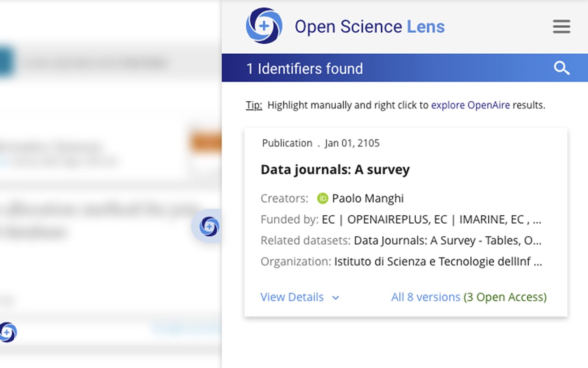Open the All 8 versions link
Image resolution: width=588 pixels, height=368 pixels.
pos(425,297)
